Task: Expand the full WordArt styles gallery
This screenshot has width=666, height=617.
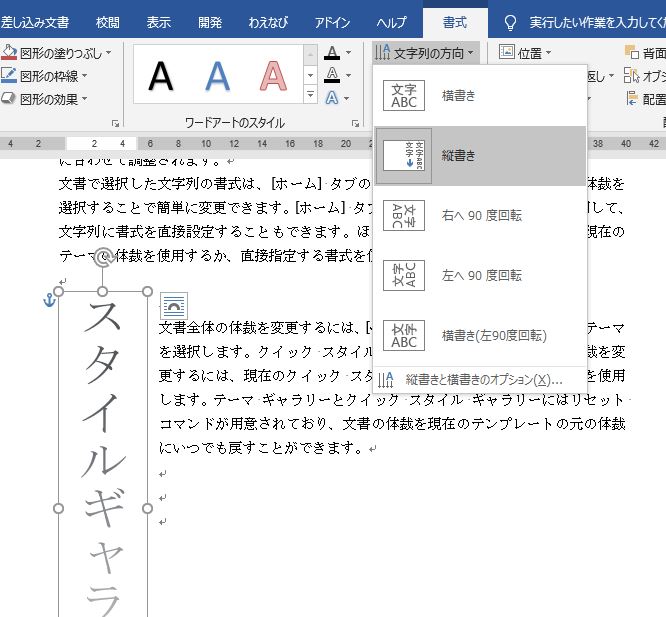Action: pos(310,94)
